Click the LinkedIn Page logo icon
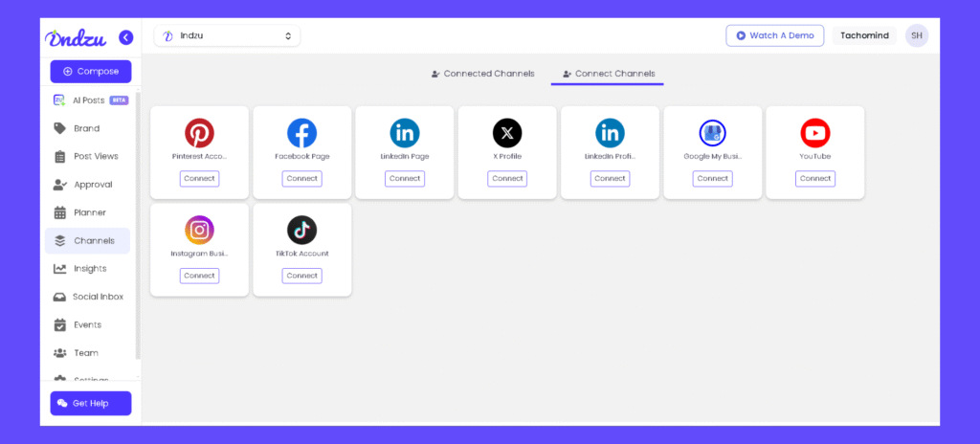 (405, 133)
